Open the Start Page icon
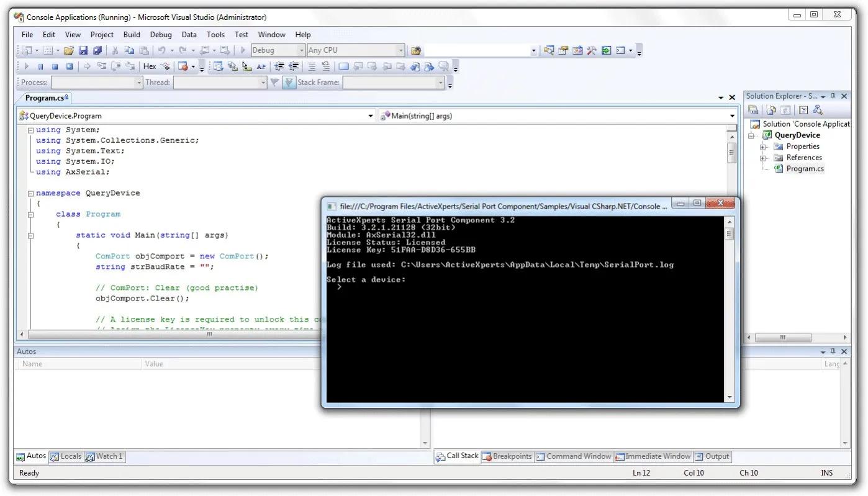The image size is (868, 496). pyautogui.click(x=606, y=50)
